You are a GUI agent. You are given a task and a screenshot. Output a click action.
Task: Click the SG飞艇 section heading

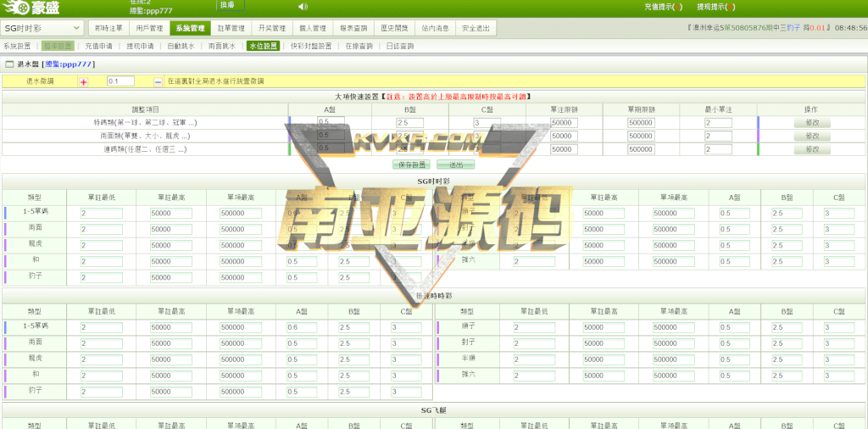433,410
